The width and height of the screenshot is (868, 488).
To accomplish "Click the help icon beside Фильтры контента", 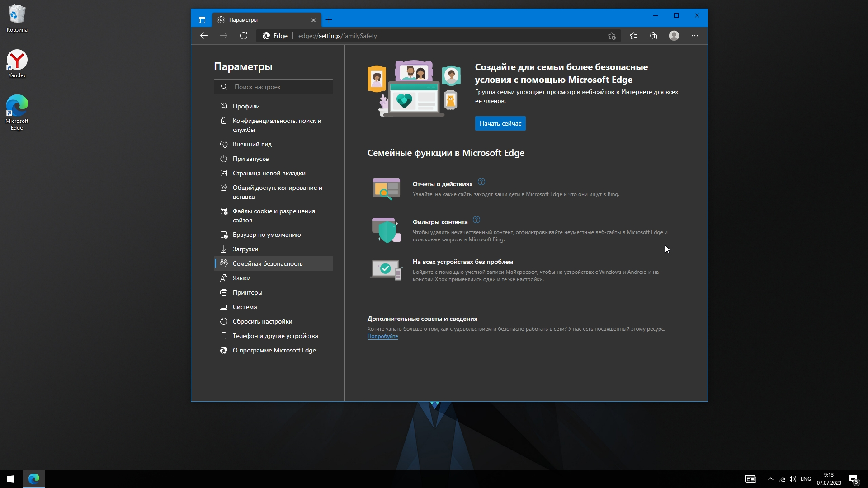I will 476,220.
